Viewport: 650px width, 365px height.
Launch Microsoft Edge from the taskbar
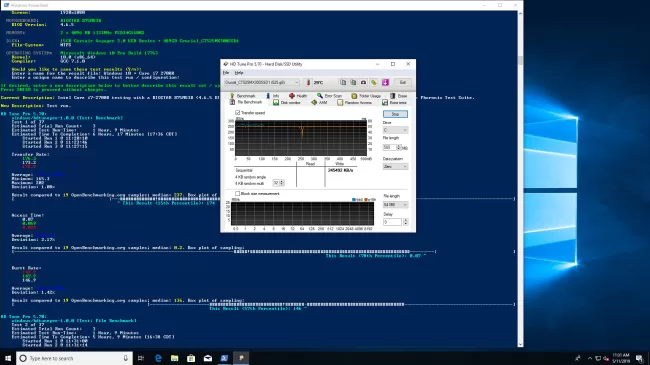[x=158, y=358]
